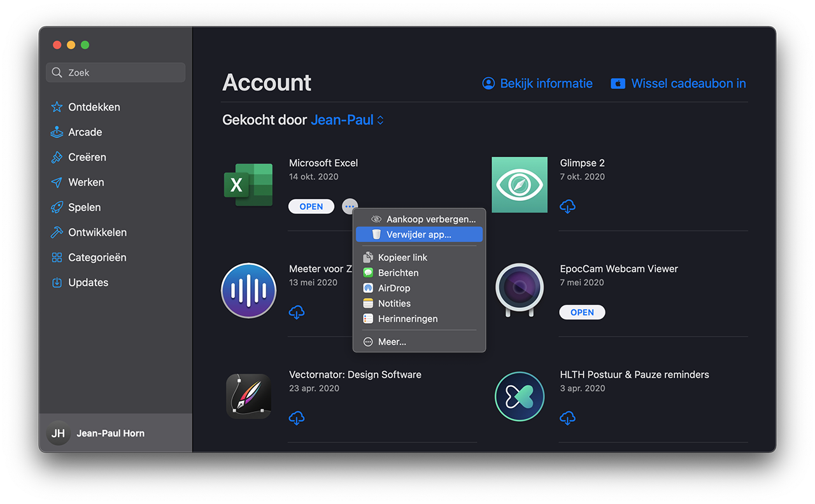Open the Updates section
815x504 pixels.
[80, 283]
